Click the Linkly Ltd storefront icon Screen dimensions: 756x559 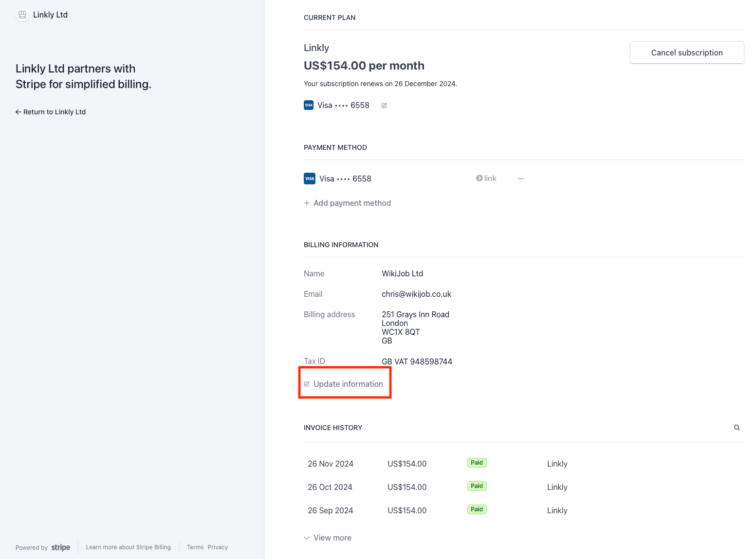pos(22,15)
